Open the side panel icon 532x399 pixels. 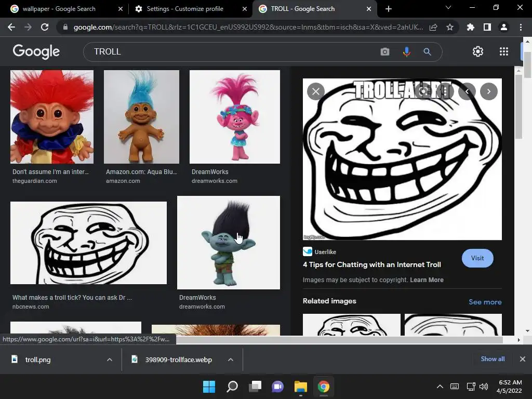pyautogui.click(x=487, y=27)
